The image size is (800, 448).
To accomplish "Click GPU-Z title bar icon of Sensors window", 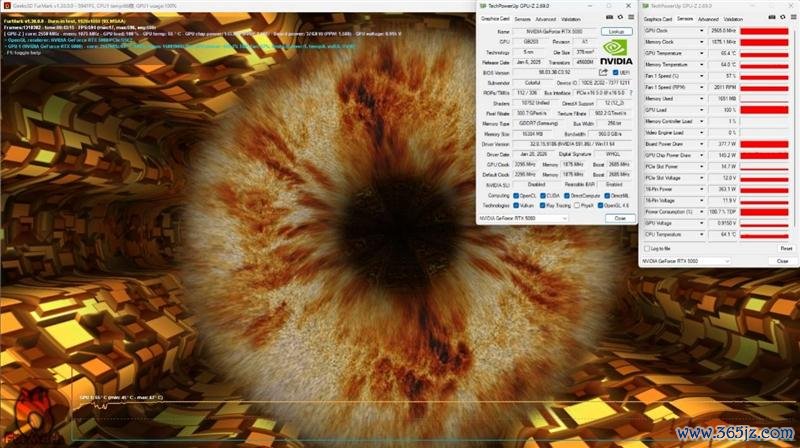I will coord(645,6).
